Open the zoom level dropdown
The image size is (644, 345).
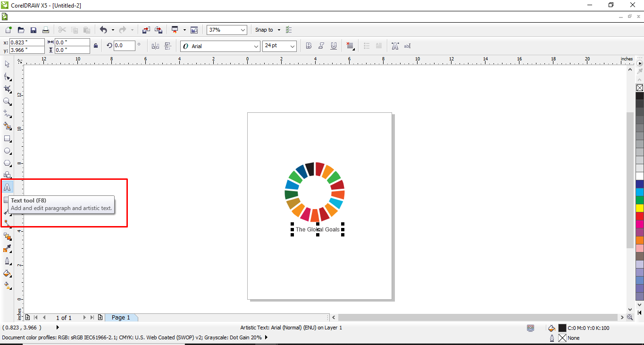click(243, 30)
